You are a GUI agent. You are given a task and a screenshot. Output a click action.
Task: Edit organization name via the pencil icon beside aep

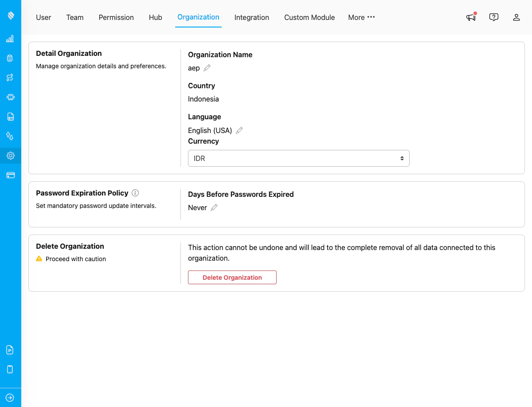tap(207, 68)
